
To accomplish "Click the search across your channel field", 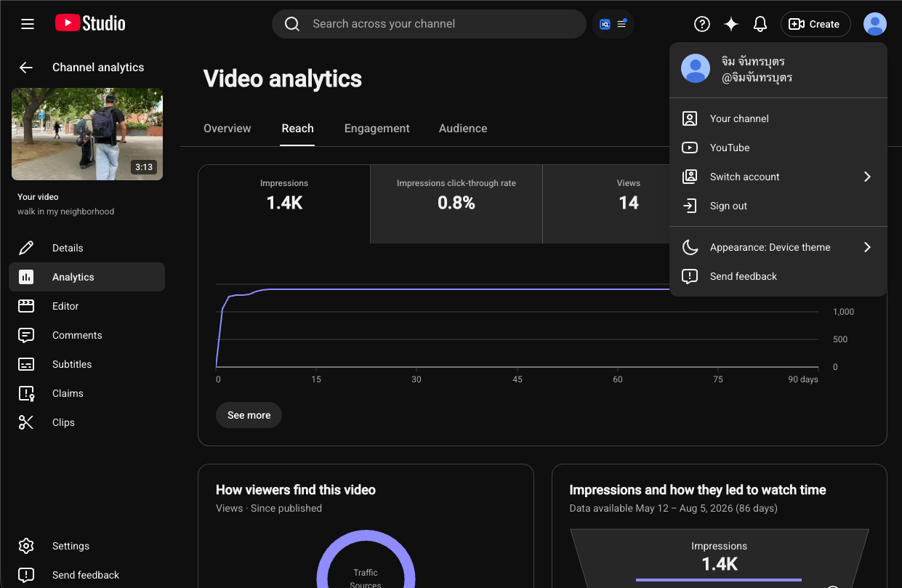I will [x=429, y=24].
